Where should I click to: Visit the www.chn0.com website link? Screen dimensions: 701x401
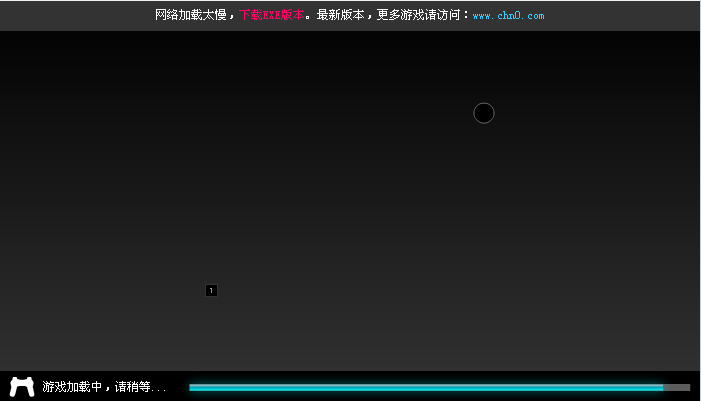(x=508, y=16)
